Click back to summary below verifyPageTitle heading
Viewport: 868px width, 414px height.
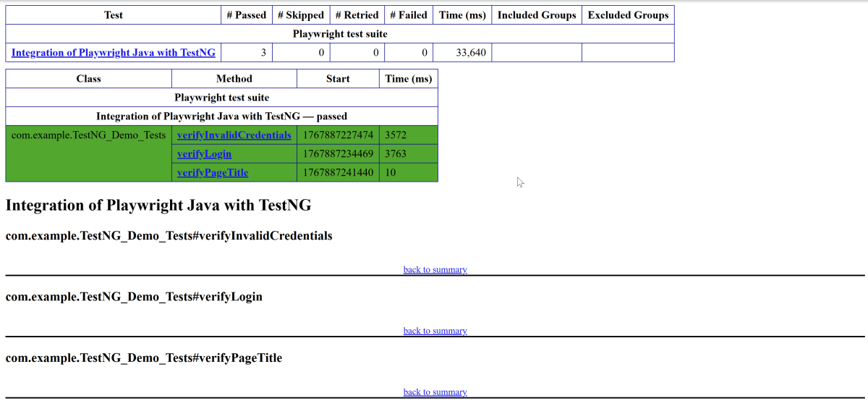[x=435, y=392]
